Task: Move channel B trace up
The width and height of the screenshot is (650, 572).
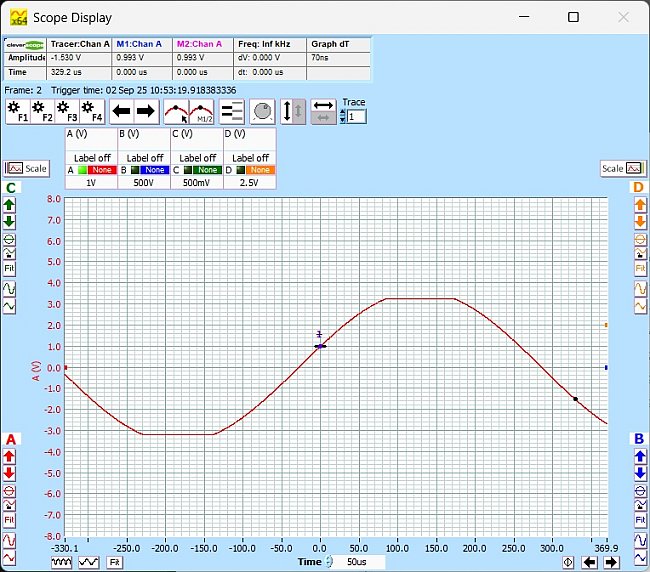Action: point(640,456)
